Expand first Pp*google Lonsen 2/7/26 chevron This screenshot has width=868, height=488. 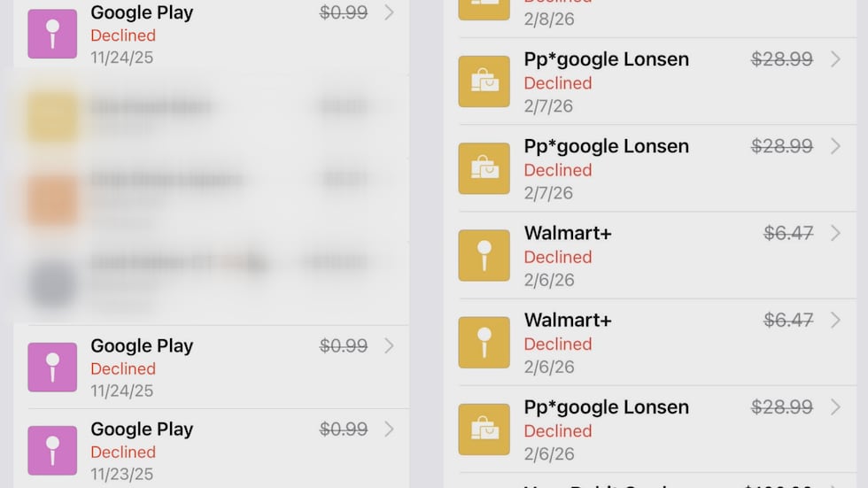tap(835, 59)
